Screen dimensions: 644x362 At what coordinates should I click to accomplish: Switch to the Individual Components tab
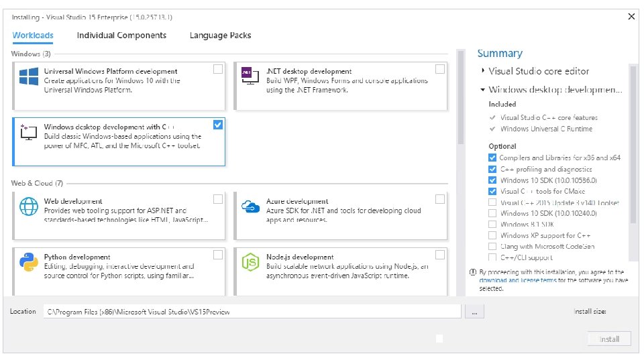point(121,36)
